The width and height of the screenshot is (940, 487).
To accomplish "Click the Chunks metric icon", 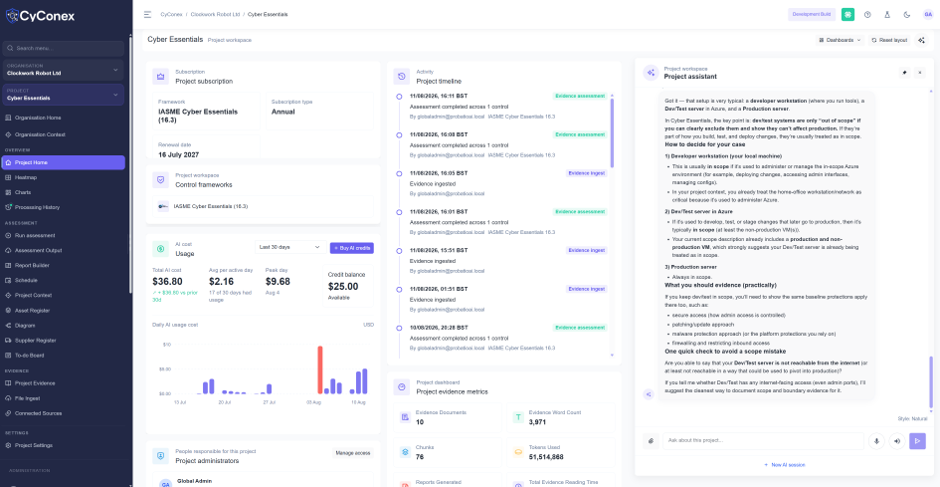I will point(405,452).
